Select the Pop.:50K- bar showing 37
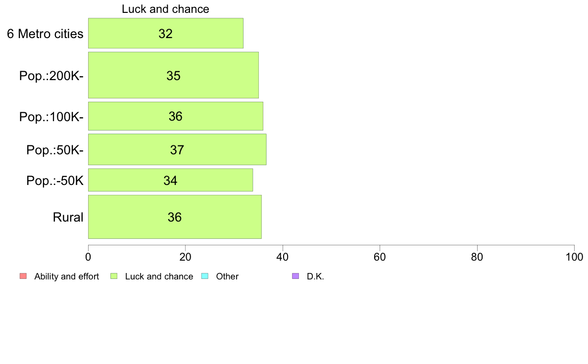 177,149
